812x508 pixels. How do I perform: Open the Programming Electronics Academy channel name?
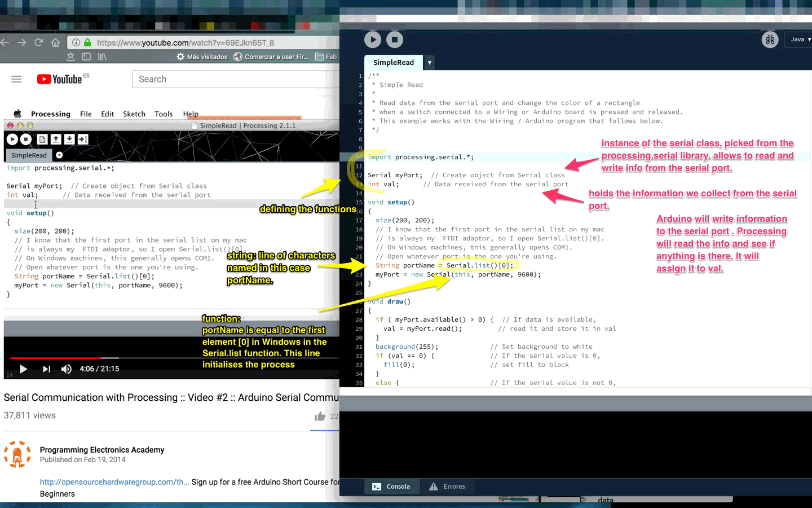pos(102,450)
